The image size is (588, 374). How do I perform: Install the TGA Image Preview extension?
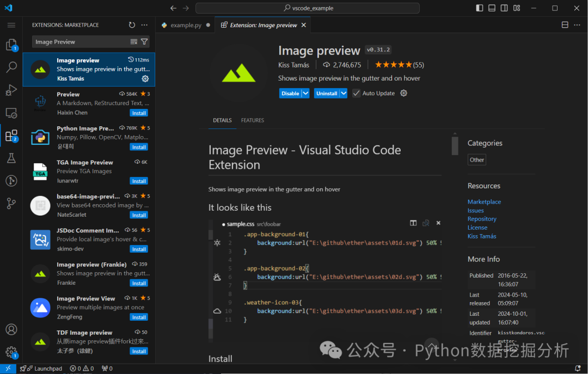139,181
